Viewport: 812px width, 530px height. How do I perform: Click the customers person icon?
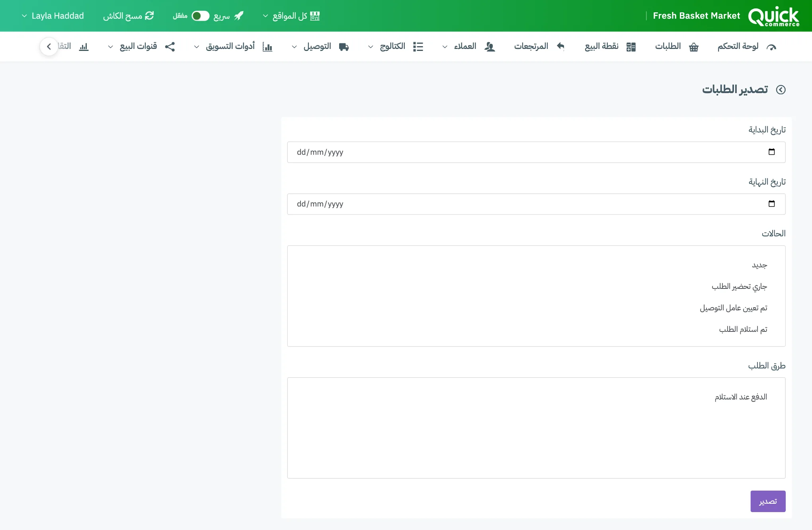click(x=490, y=47)
